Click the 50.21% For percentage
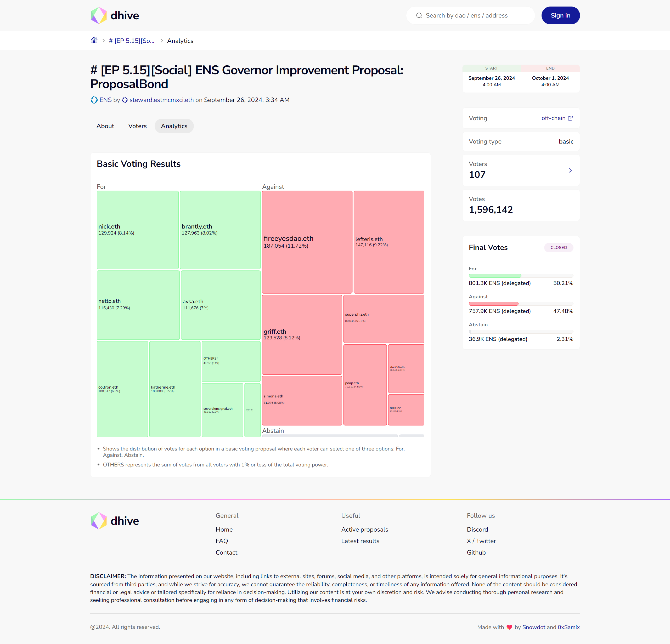Image resolution: width=670 pixels, height=644 pixels. (x=563, y=283)
